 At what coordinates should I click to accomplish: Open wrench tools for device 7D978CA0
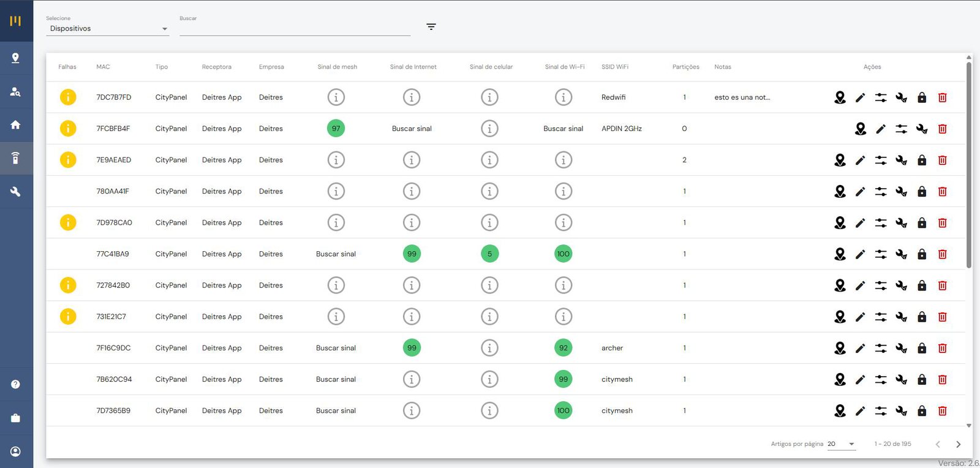pyautogui.click(x=902, y=223)
